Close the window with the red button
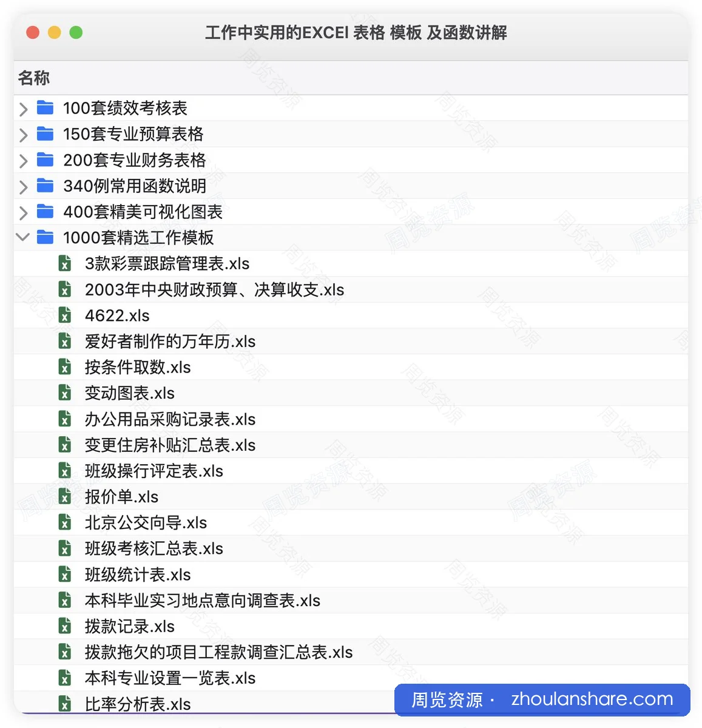The image size is (702, 728). (33, 33)
